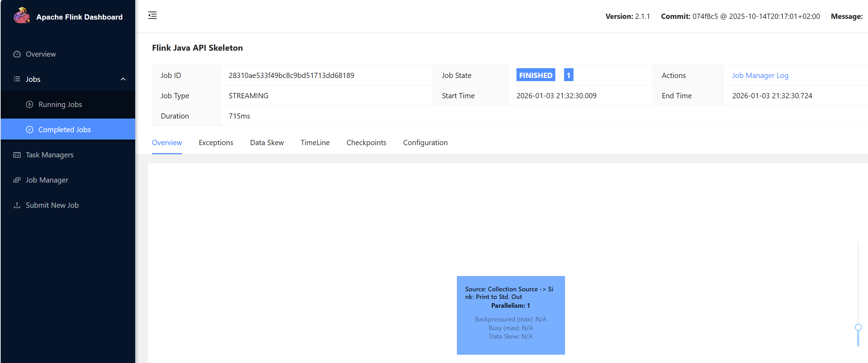Click the Apache Flink Dashboard title
Image resolution: width=868 pixels, height=363 pixels.
(x=79, y=17)
